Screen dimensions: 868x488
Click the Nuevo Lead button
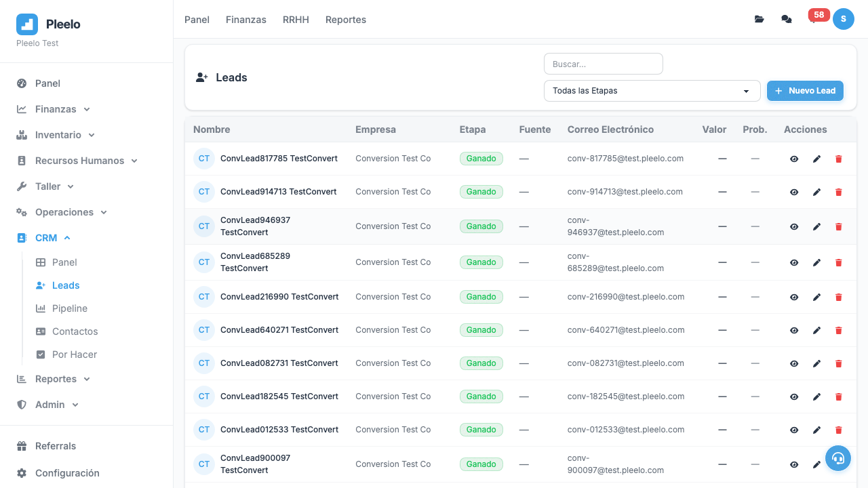click(x=805, y=91)
